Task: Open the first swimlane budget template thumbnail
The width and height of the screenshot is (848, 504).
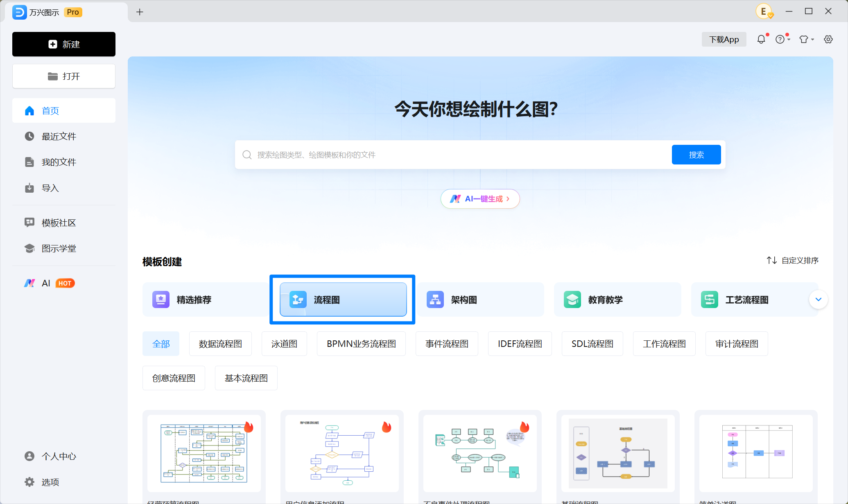Action: tap(204, 453)
